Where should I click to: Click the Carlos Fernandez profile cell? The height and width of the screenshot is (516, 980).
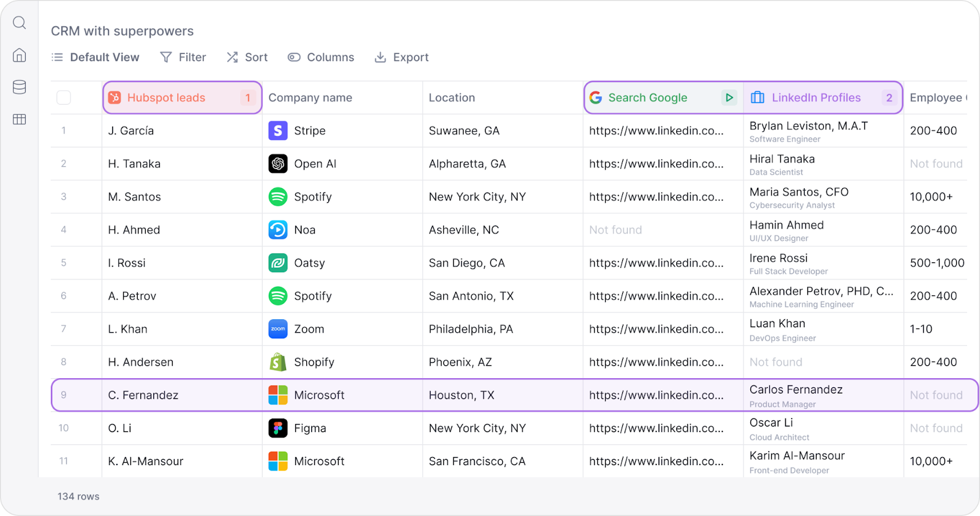click(x=824, y=395)
